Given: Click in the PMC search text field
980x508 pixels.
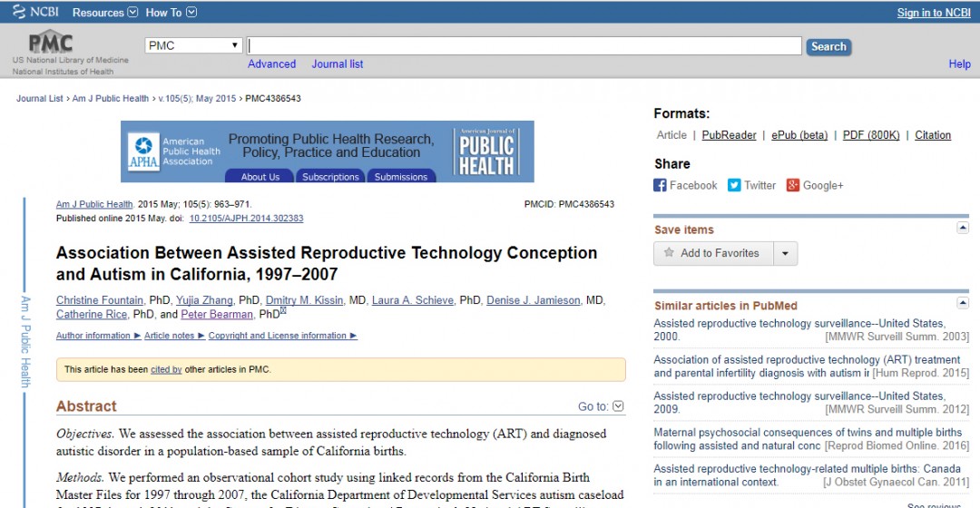Looking at the screenshot, I should pyautogui.click(x=524, y=45).
